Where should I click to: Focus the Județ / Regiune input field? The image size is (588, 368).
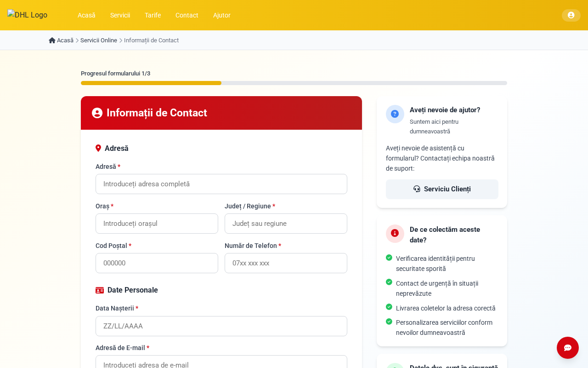(x=286, y=224)
